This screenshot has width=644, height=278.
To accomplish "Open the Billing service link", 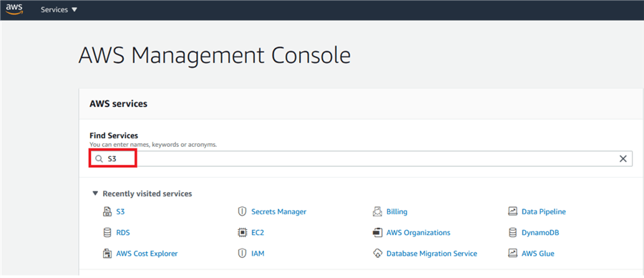I will pos(396,212).
